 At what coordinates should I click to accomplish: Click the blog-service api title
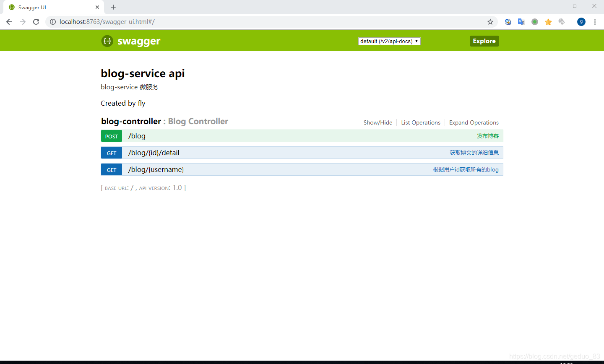143,73
